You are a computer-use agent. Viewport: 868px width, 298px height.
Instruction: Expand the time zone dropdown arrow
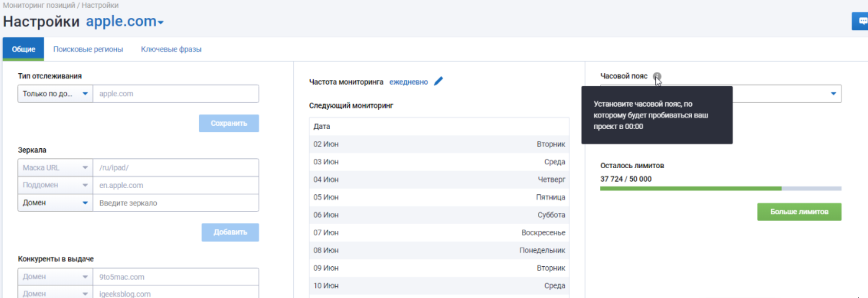click(x=833, y=93)
